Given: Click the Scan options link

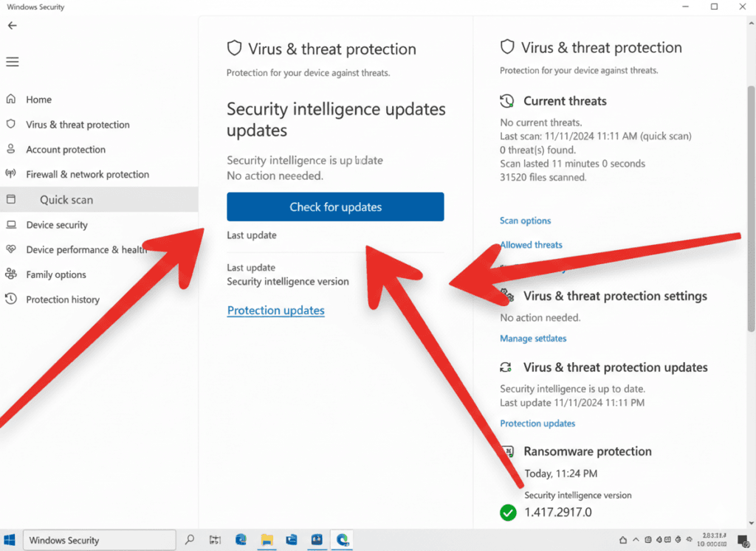Looking at the screenshot, I should pos(525,221).
